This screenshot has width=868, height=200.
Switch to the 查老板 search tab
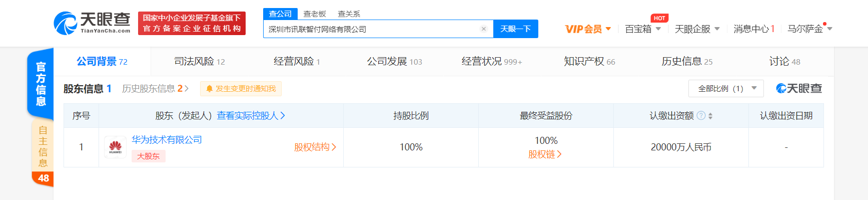tap(315, 14)
